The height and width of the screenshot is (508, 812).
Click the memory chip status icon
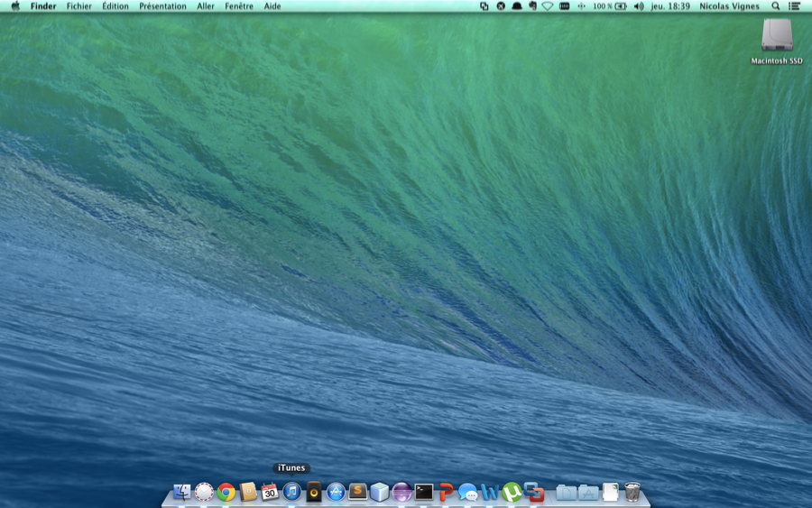(x=565, y=6)
